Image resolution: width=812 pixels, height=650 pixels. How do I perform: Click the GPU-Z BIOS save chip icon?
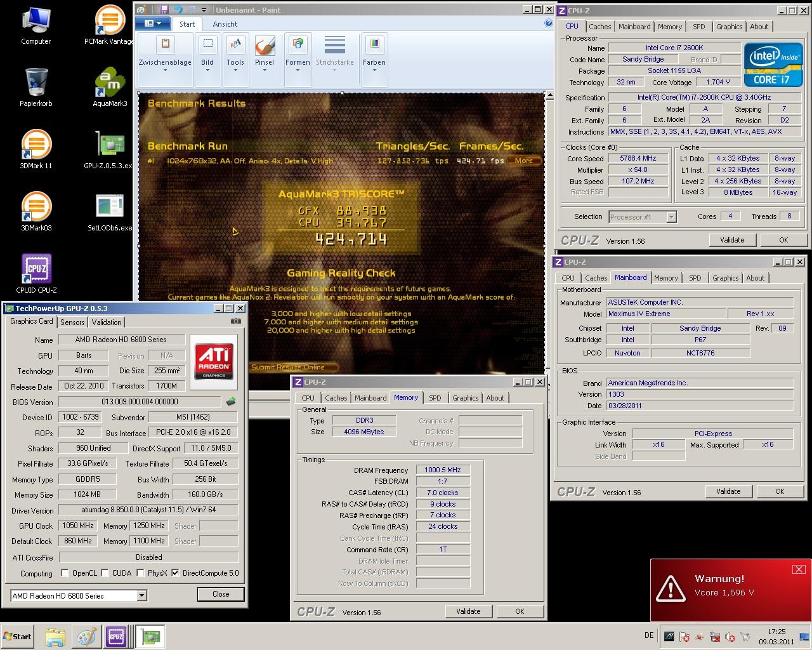[232, 401]
